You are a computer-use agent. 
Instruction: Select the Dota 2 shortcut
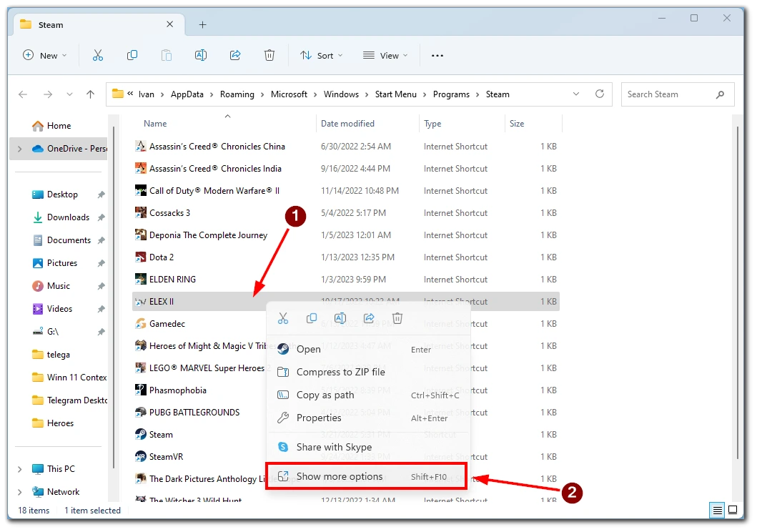[346, 257]
